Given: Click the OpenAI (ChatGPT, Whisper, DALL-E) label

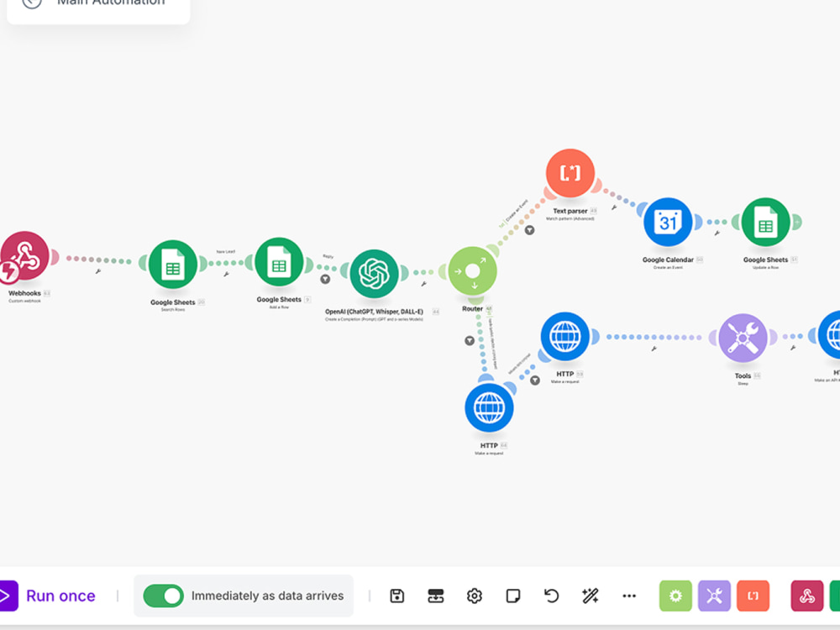Looking at the screenshot, I should click(374, 312).
